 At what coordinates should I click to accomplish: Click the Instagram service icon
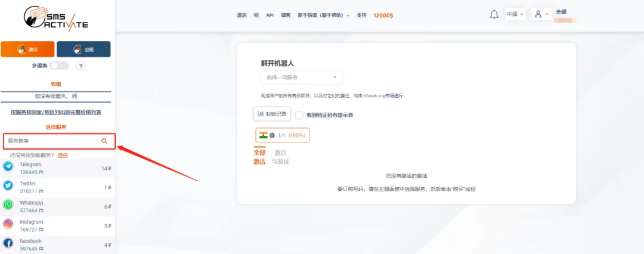pos(8,224)
